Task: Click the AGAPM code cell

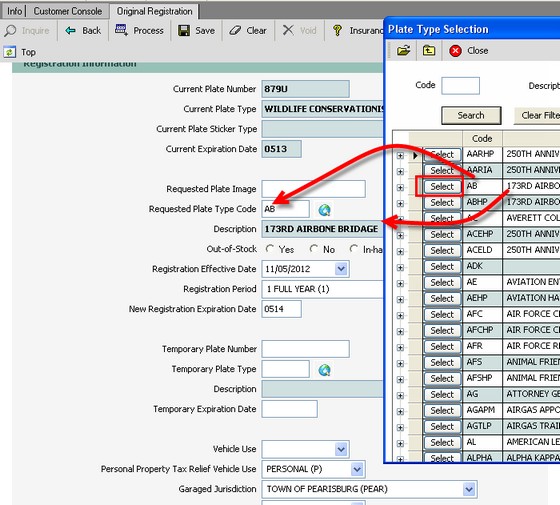Action: (x=482, y=410)
